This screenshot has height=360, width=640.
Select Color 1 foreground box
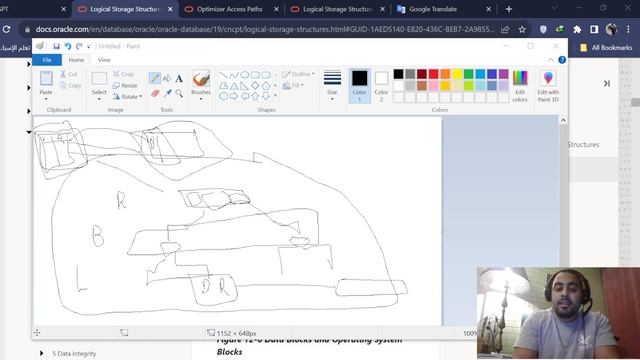tap(360, 86)
